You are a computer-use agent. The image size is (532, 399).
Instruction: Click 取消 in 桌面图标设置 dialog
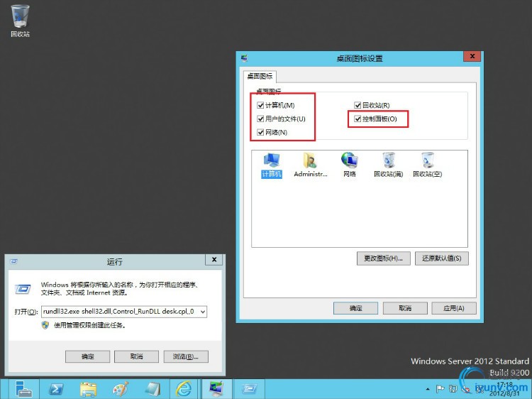click(405, 308)
